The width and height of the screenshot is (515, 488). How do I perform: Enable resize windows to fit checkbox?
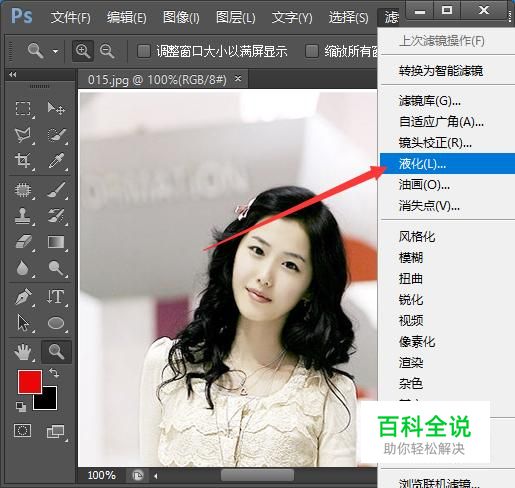144,51
